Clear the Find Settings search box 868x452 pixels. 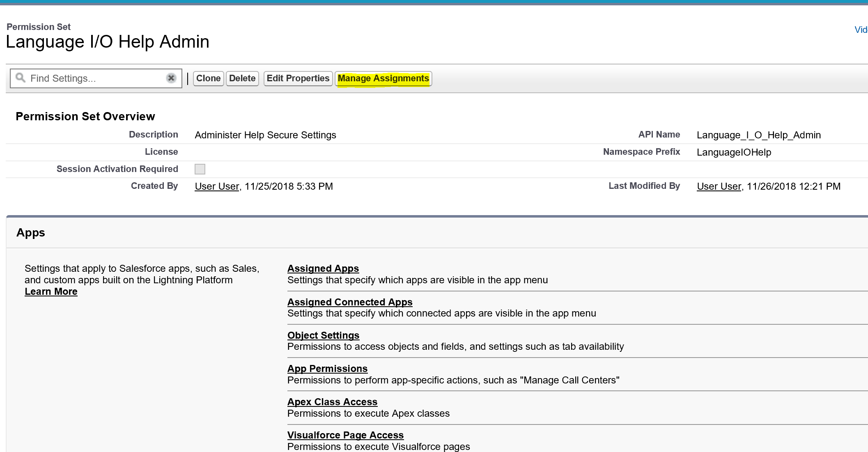pos(171,78)
